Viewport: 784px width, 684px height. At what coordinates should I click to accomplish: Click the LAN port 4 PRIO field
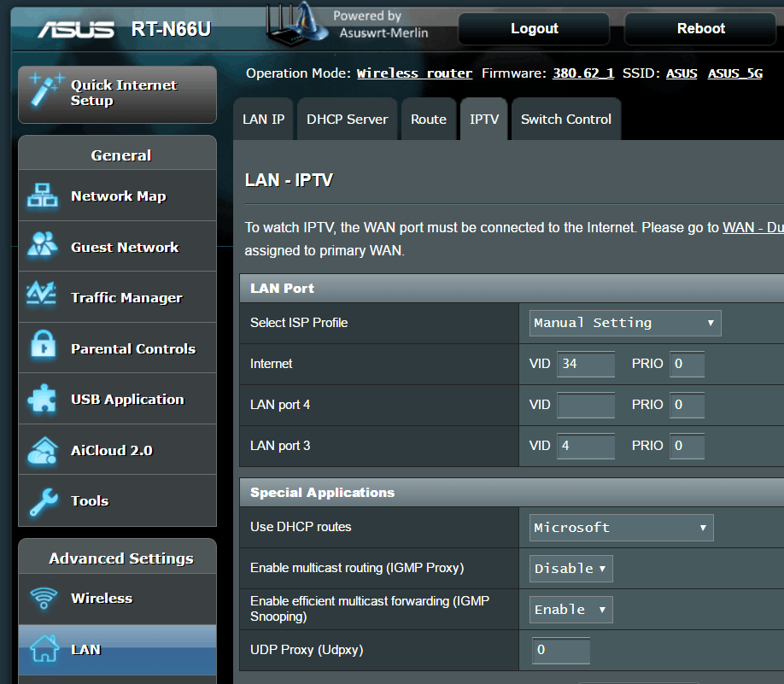pos(687,405)
